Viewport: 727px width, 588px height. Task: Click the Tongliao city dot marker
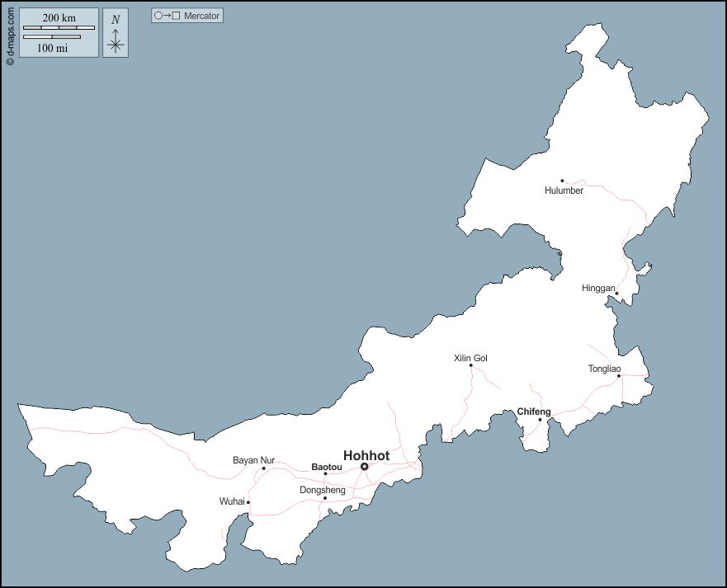pyautogui.click(x=619, y=376)
